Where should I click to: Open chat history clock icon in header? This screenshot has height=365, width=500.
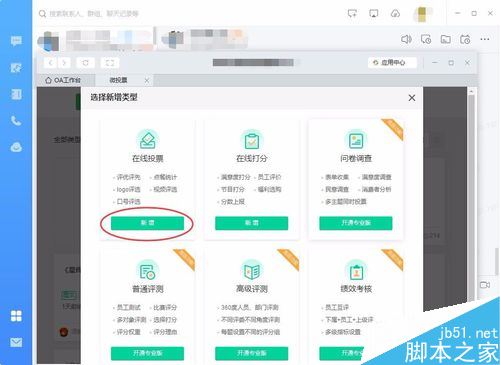[x=426, y=39]
